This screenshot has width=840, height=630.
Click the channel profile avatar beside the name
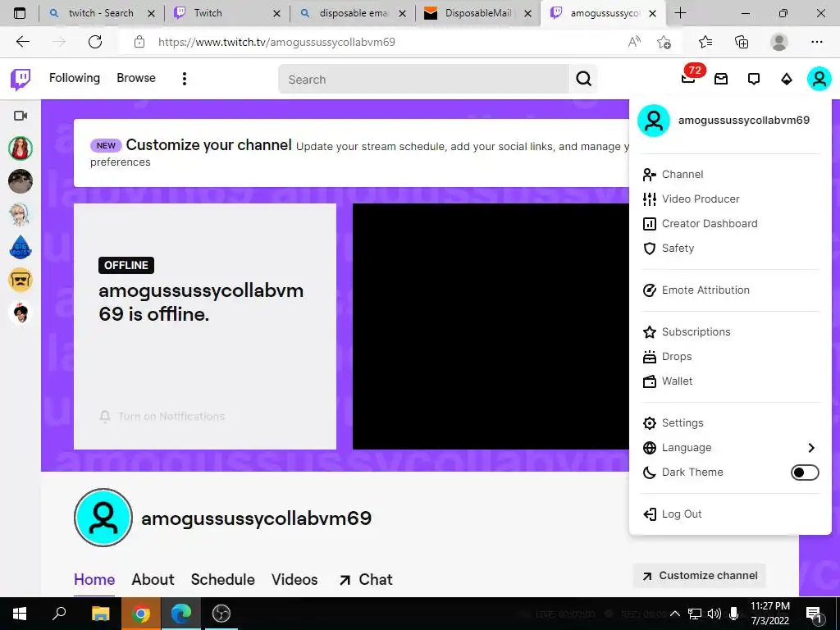point(103,518)
